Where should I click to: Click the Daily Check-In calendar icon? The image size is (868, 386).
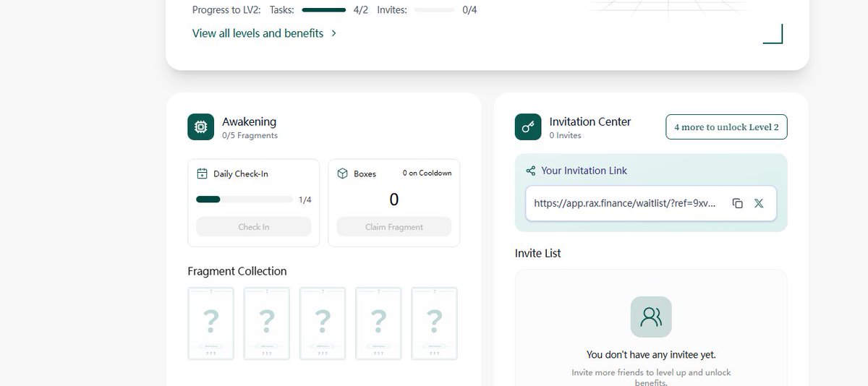coord(203,173)
